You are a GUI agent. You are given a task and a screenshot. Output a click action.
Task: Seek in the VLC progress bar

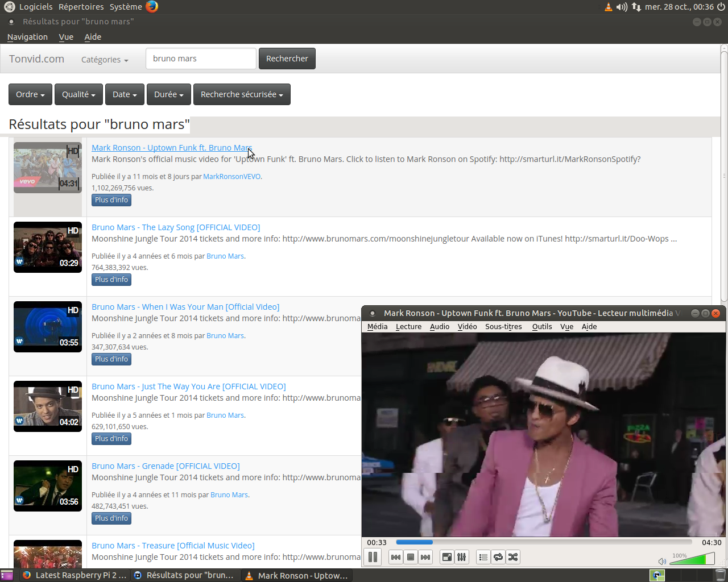point(544,542)
